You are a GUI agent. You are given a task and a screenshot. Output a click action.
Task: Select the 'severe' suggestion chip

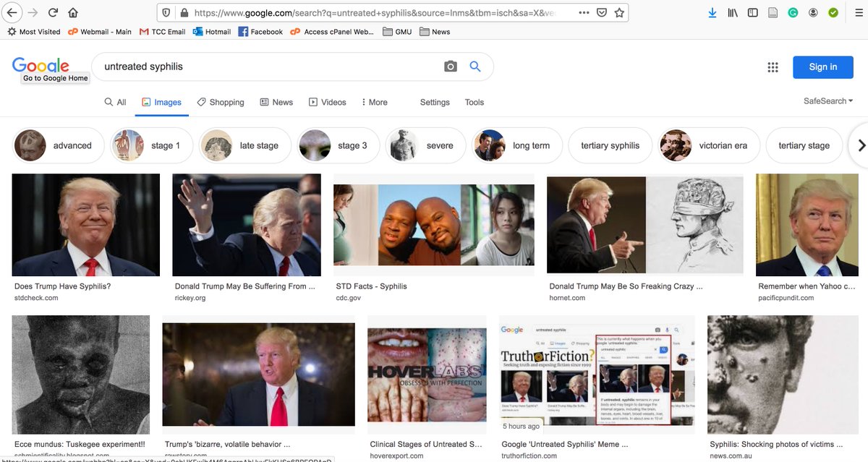click(425, 145)
